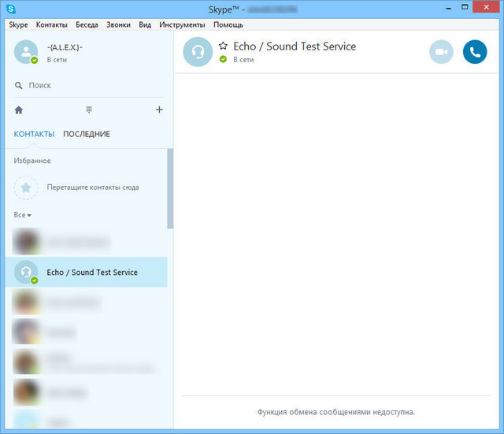Switch to the КОНТАКТЫ tab
The image size is (504, 434).
(x=34, y=134)
